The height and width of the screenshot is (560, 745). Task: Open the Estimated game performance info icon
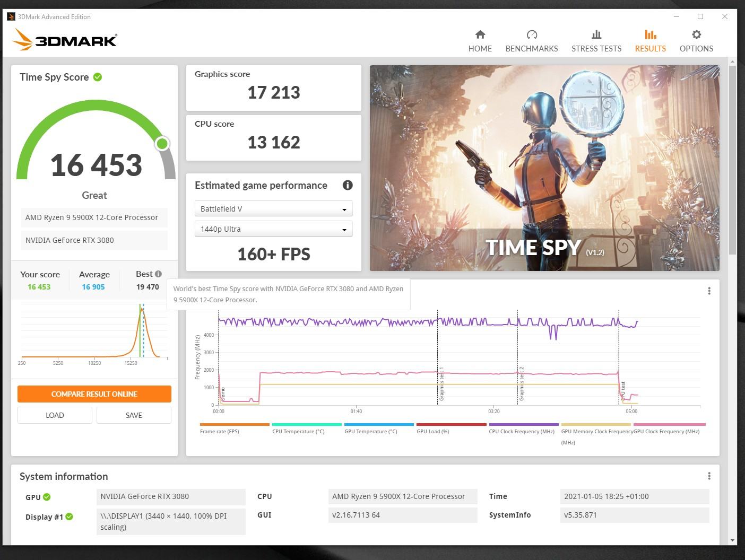(348, 185)
